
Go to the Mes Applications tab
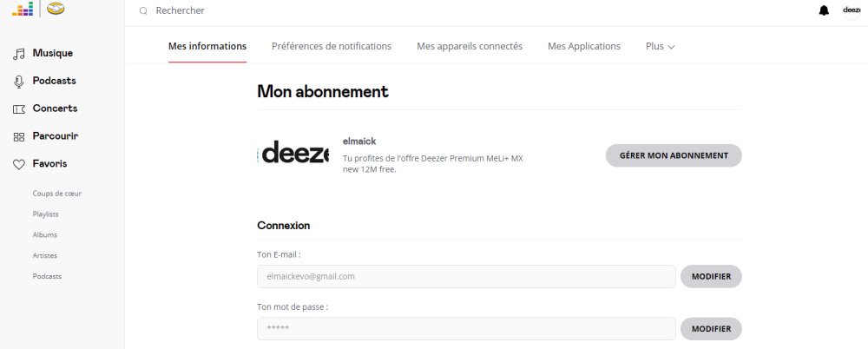(584, 46)
